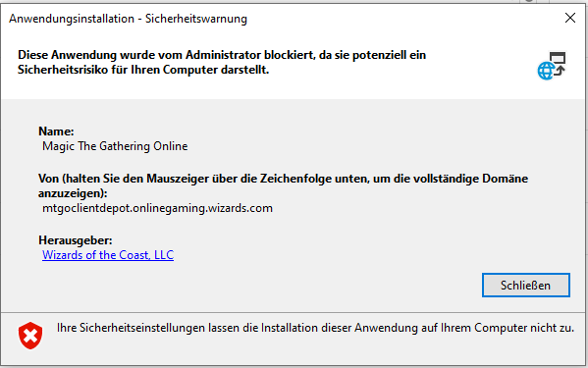This screenshot has width=588, height=368.
Task: Click the red shield error icon
Action: (x=30, y=336)
